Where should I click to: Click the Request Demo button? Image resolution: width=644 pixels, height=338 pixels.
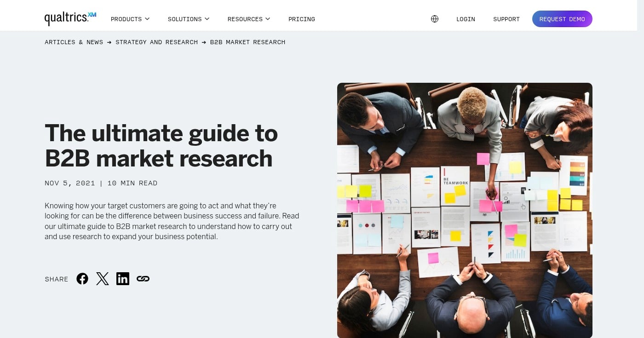pos(562,19)
